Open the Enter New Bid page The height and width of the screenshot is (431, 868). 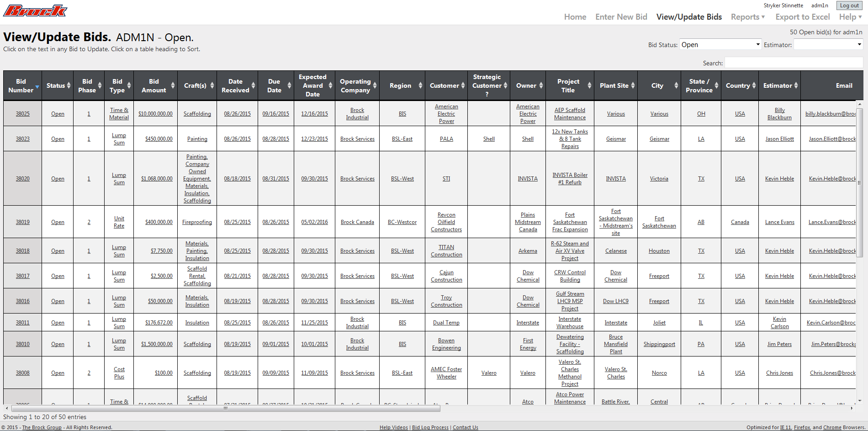tap(621, 16)
